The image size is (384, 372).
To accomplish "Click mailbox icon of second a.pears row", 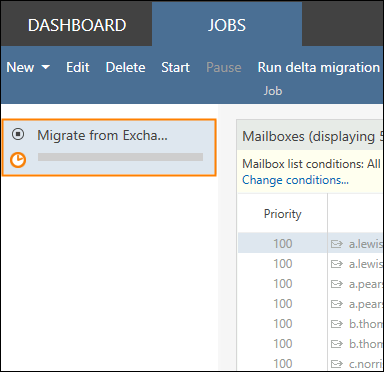I will click(x=337, y=304).
